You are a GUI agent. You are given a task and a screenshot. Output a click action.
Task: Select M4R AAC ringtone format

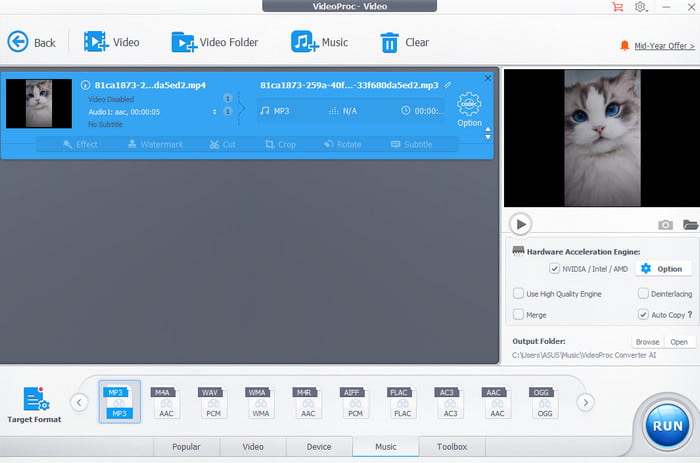(x=308, y=402)
